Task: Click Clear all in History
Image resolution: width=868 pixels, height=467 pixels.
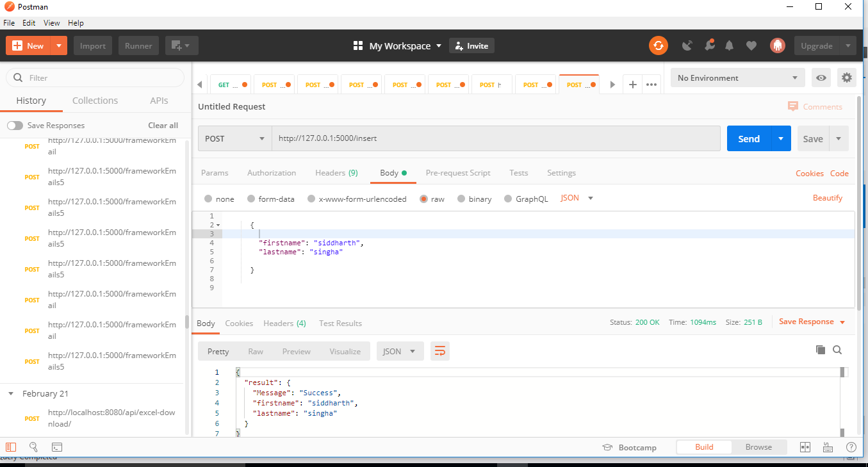Action: tap(163, 126)
